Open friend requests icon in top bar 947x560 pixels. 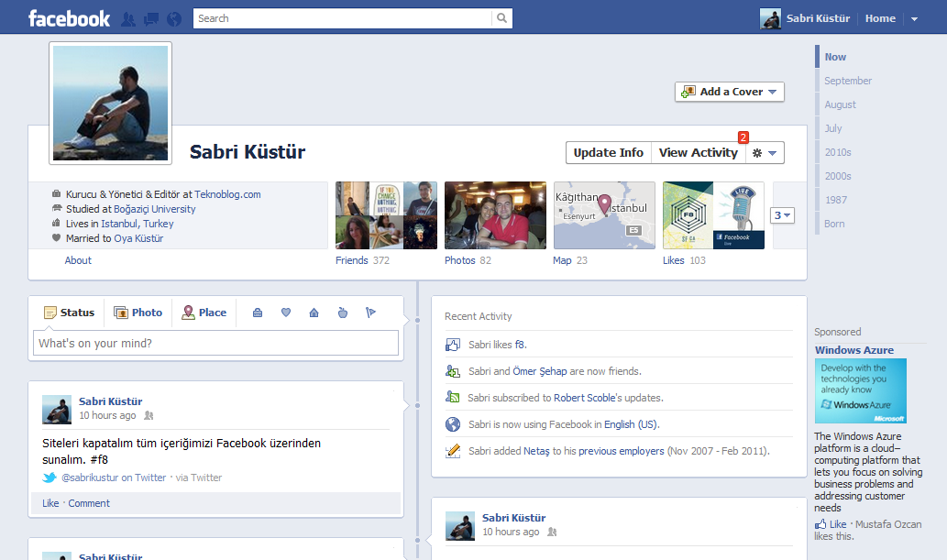tap(128, 19)
